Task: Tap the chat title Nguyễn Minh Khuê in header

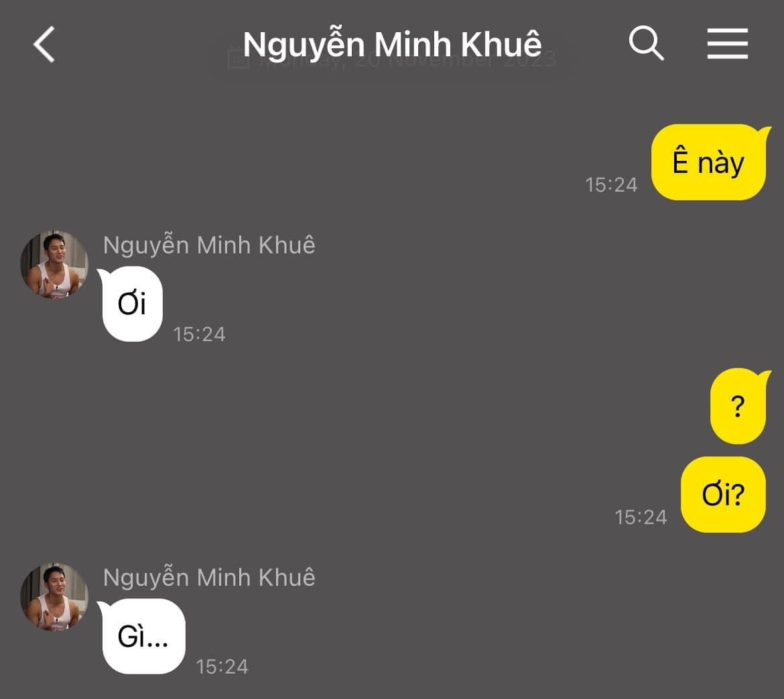Action: 392,43
